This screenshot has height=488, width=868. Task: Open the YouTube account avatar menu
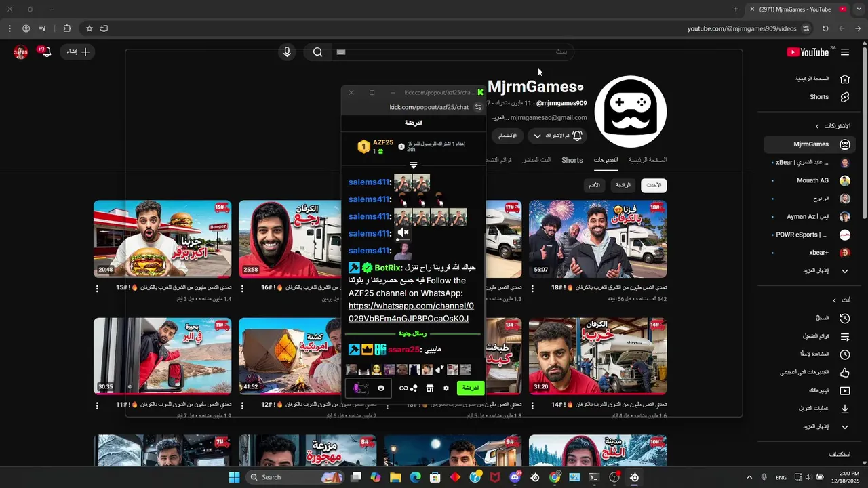(20, 52)
